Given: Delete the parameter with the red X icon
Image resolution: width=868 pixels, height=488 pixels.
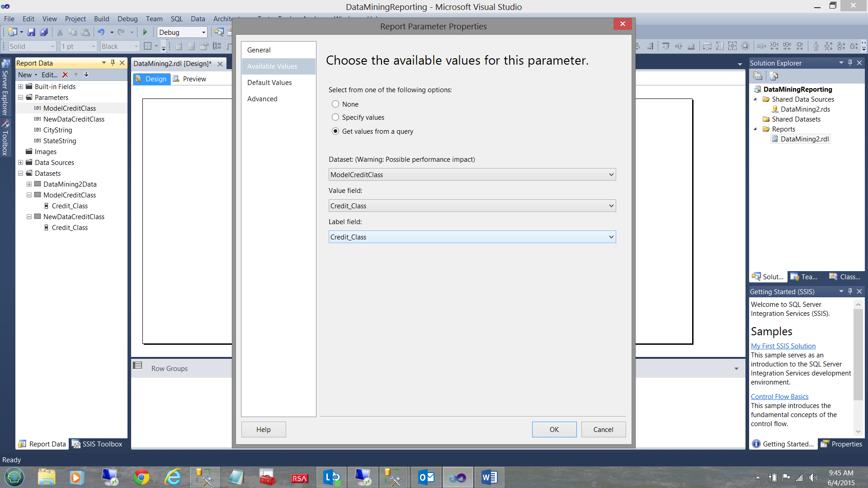Looking at the screenshot, I should (x=65, y=75).
